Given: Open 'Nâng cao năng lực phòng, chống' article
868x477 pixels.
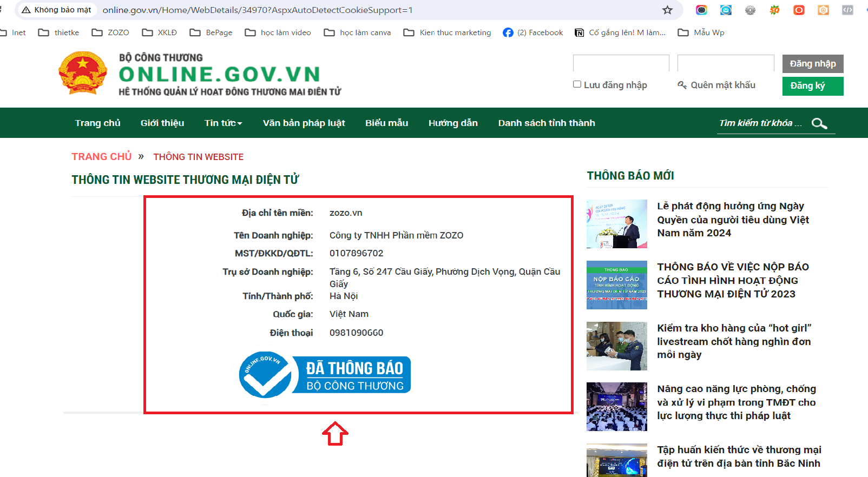Looking at the screenshot, I should click(737, 402).
